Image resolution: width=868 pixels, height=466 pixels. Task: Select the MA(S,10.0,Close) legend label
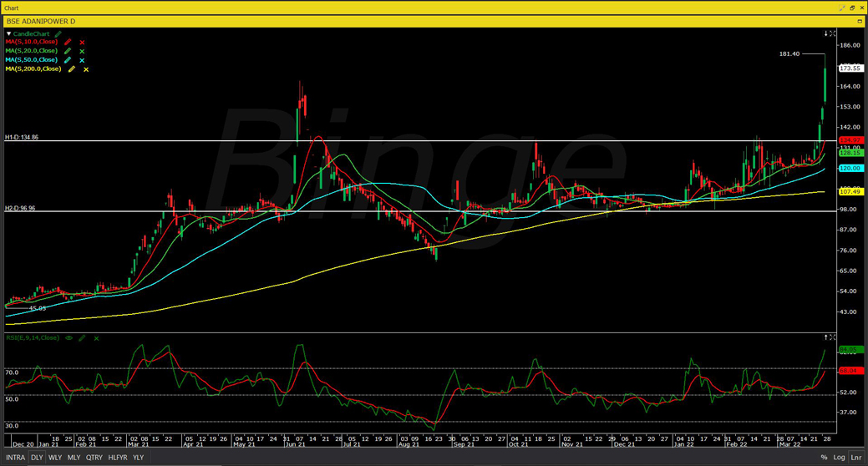coord(32,42)
